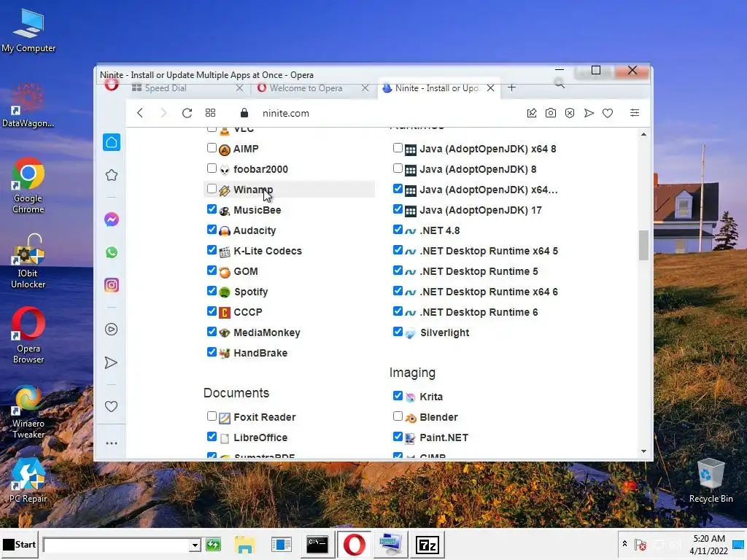Open Easy Setup menu icon
This screenshot has height=560, width=747.
(x=635, y=113)
